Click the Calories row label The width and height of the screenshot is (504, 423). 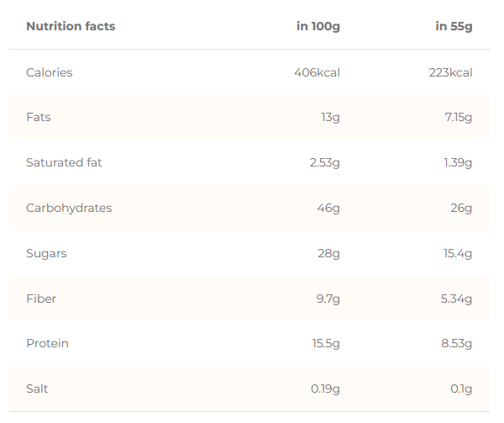tap(50, 72)
